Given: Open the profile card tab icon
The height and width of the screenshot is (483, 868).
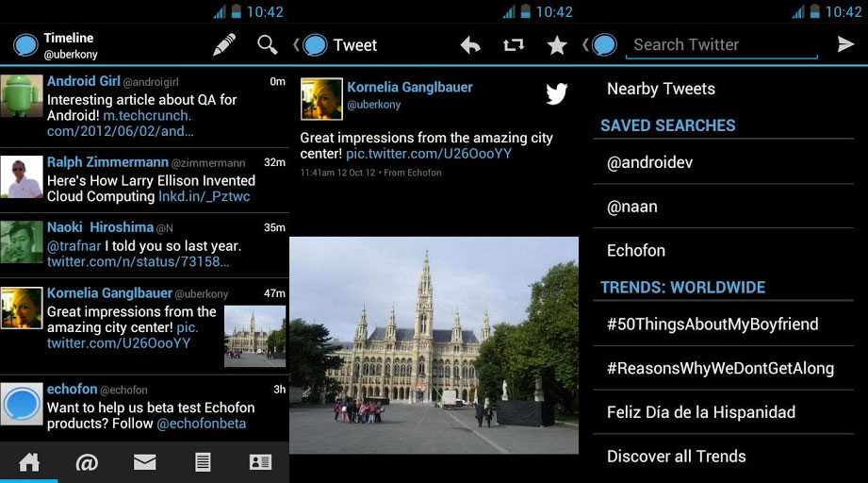Looking at the screenshot, I should coord(260,462).
